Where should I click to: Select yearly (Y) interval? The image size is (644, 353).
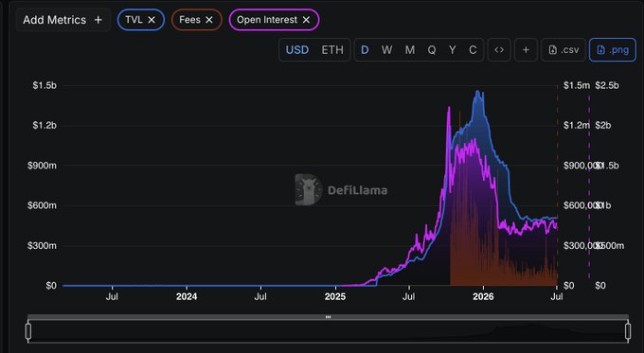452,50
